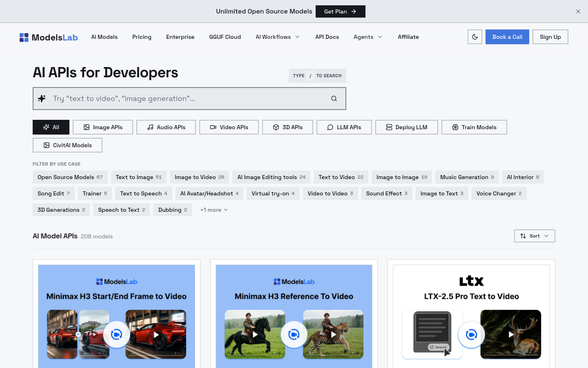
Task: Open the Pricing menu item
Action: (142, 37)
